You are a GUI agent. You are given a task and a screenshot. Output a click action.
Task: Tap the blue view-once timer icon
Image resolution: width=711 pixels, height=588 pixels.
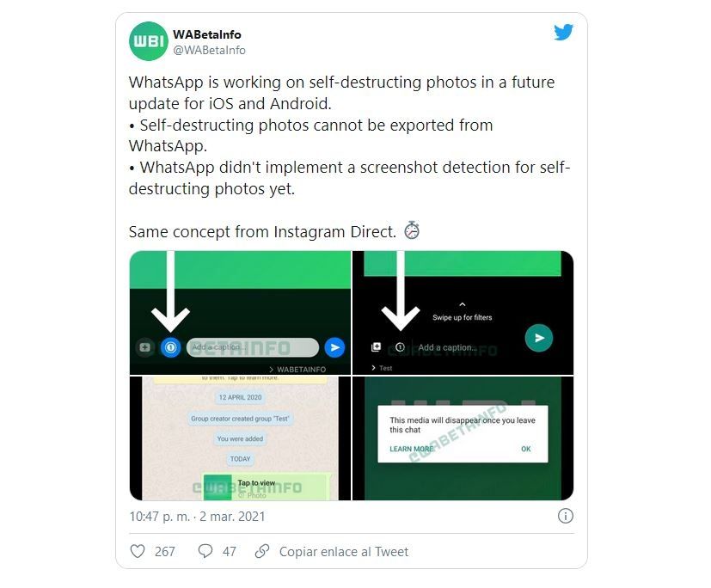pos(171,347)
